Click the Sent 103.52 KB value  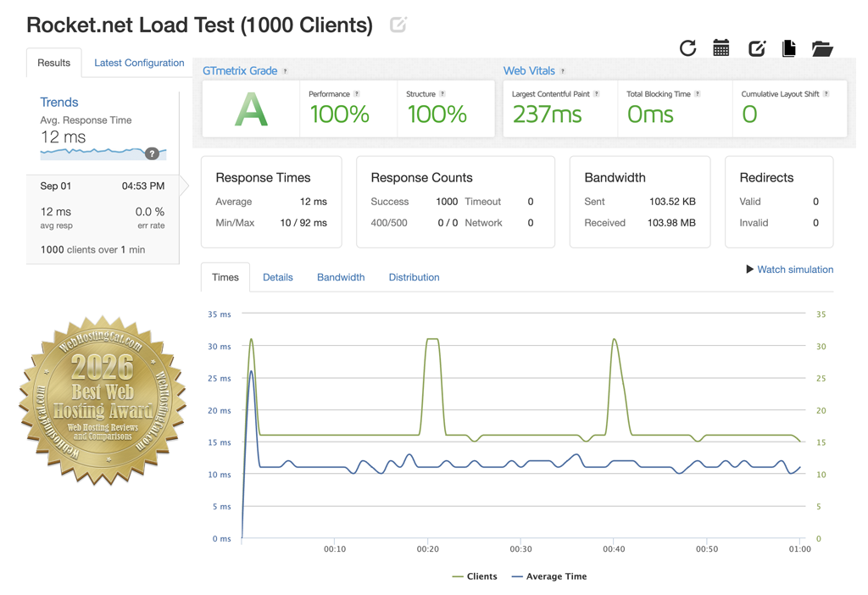coord(672,202)
